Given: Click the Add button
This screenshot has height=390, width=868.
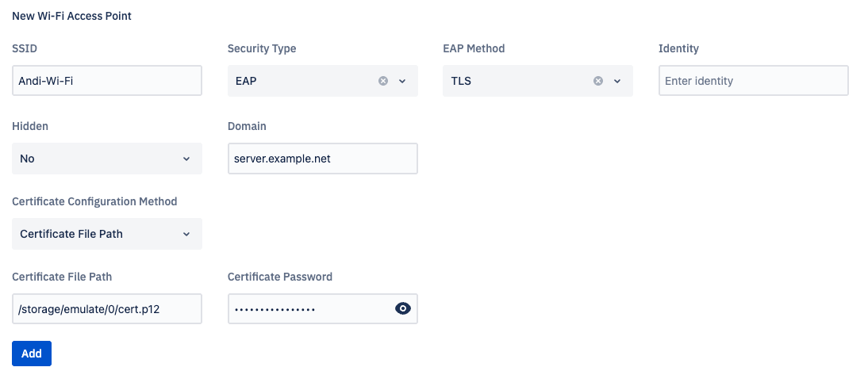Looking at the screenshot, I should tap(32, 354).
